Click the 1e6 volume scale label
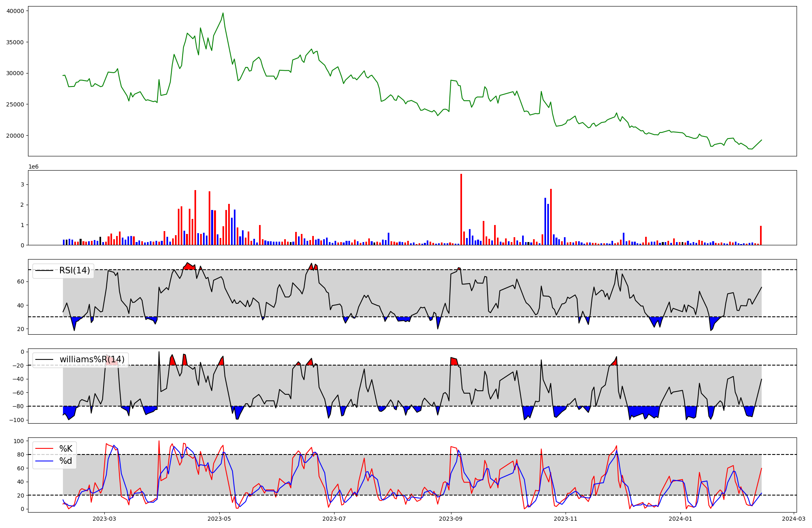 (x=33, y=167)
